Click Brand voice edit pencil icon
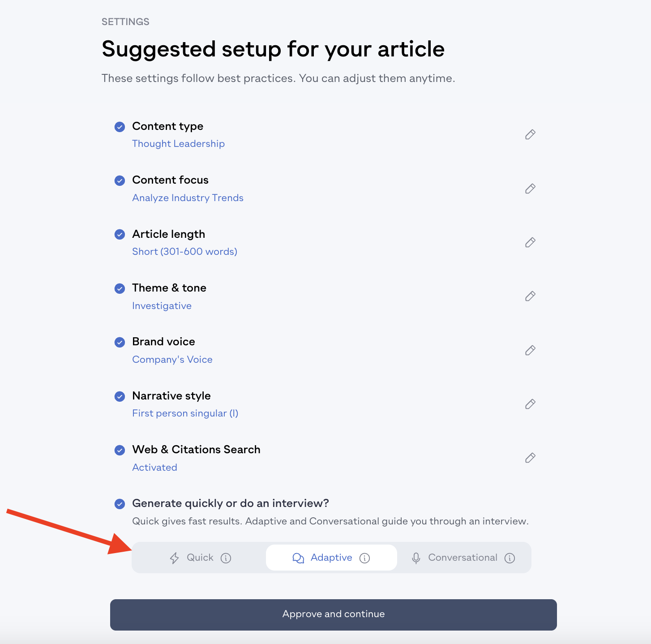Image resolution: width=651 pixels, height=644 pixels. 530,350
